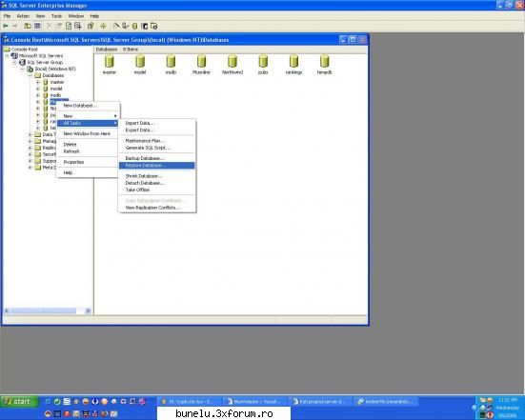
Task: Choose View Replication Conflicts... entry
Action: click(x=156, y=208)
